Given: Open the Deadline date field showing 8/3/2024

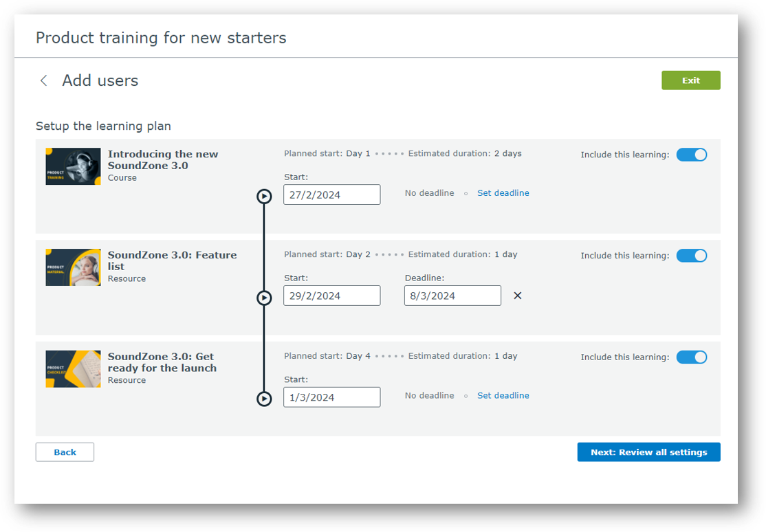Looking at the screenshot, I should (x=452, y=296).
